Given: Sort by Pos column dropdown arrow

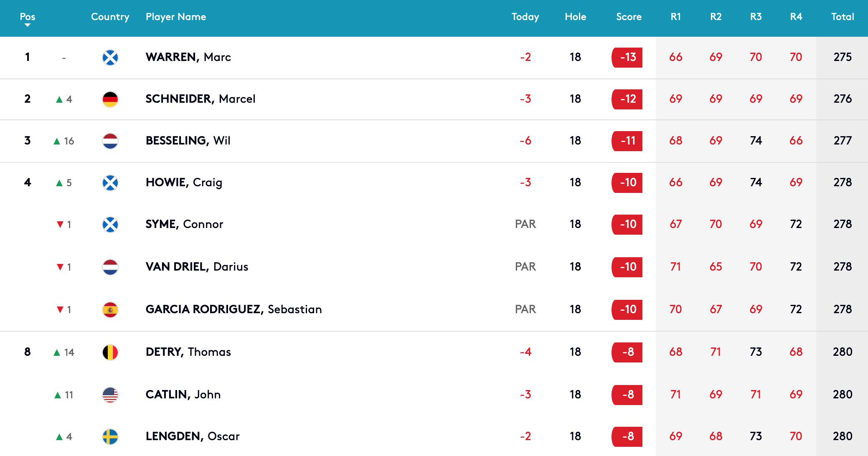Looking at the screenshot, I should [28, 25].
